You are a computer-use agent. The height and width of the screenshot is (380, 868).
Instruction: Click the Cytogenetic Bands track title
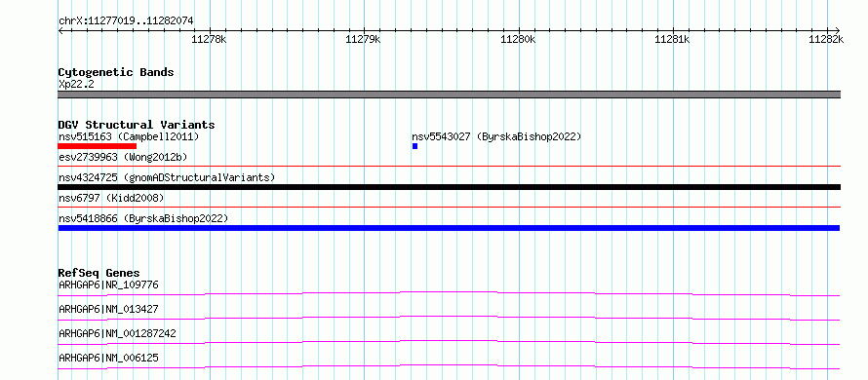click(x=116, y=72)
